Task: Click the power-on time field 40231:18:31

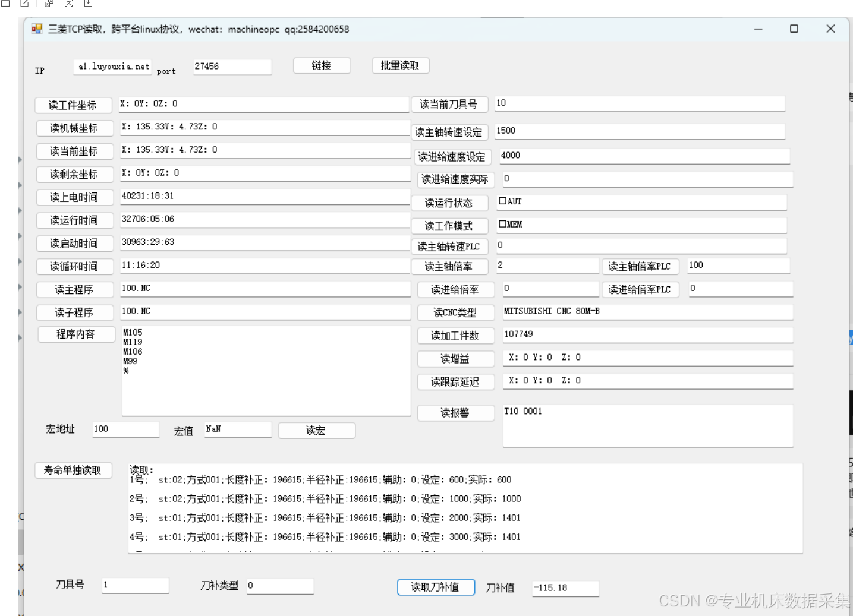Action: [x=265, y=197]
